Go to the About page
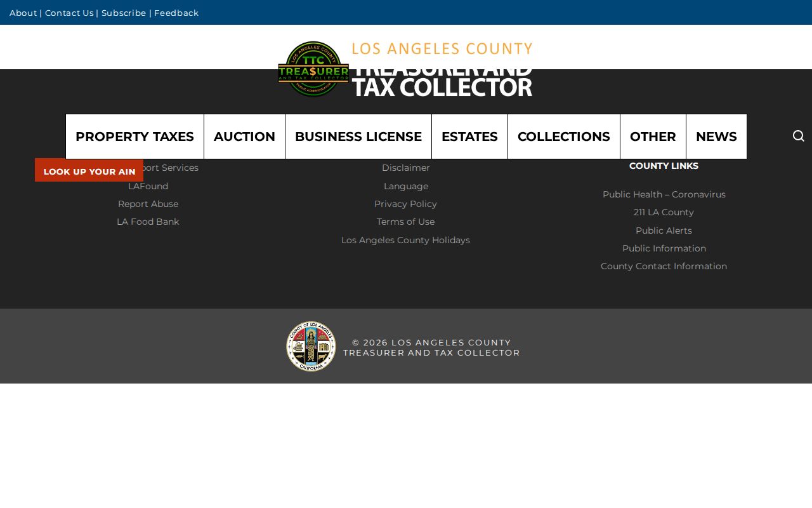Image resolution: width=812 pixels, height=508 pixels. [x=23, y=13]
